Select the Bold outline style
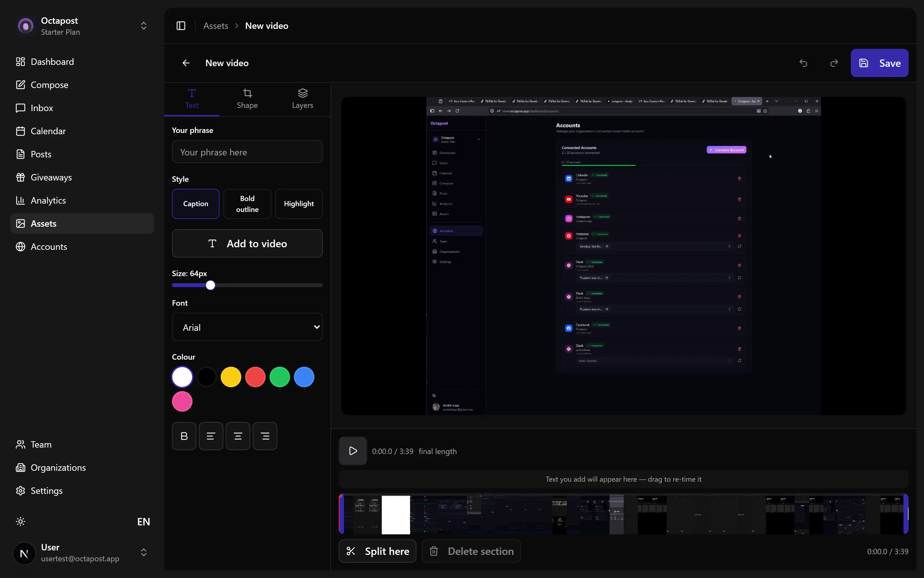Viewport: 924px width, 578px height. click(247, 204)
